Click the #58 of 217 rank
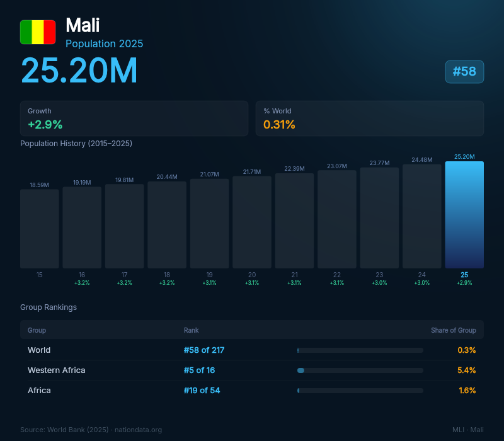The height and width of the screenshot is (441, 504). (x=203, y=350)
